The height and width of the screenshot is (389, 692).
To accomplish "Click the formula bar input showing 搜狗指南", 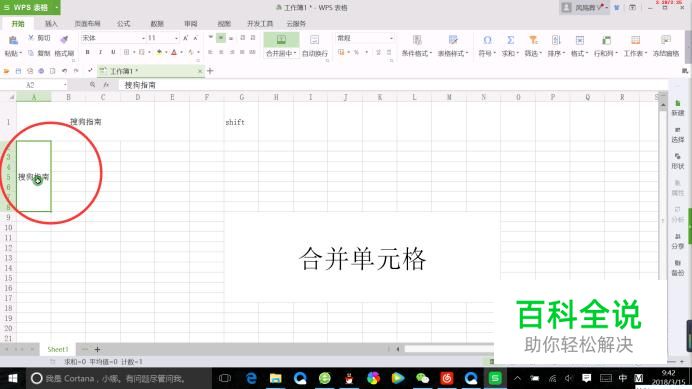I will click(x=393, y=85).
